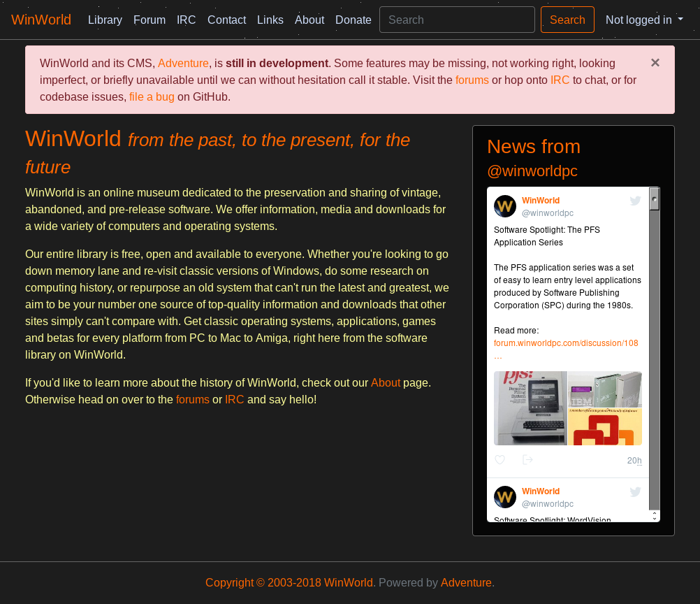This screenshot has height=604, width=700.
Task: Click the WinWorld avatar on the WordVision tweet
Action: point(504,497)
